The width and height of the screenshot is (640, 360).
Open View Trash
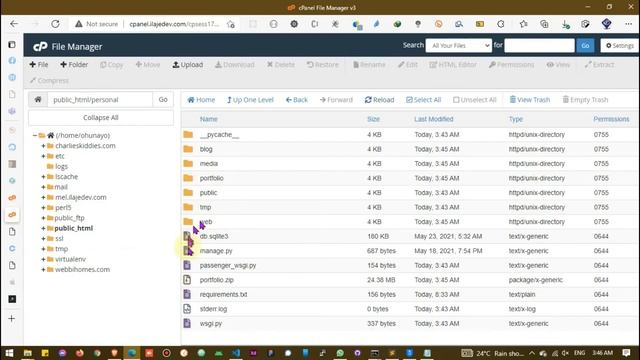tap(530, 100)
